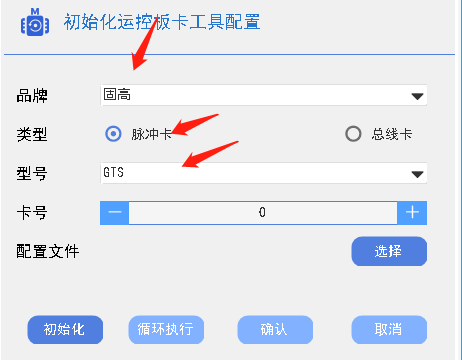
Task: Focus the 卡号 number field showing 0
Action: pos(263,213)
